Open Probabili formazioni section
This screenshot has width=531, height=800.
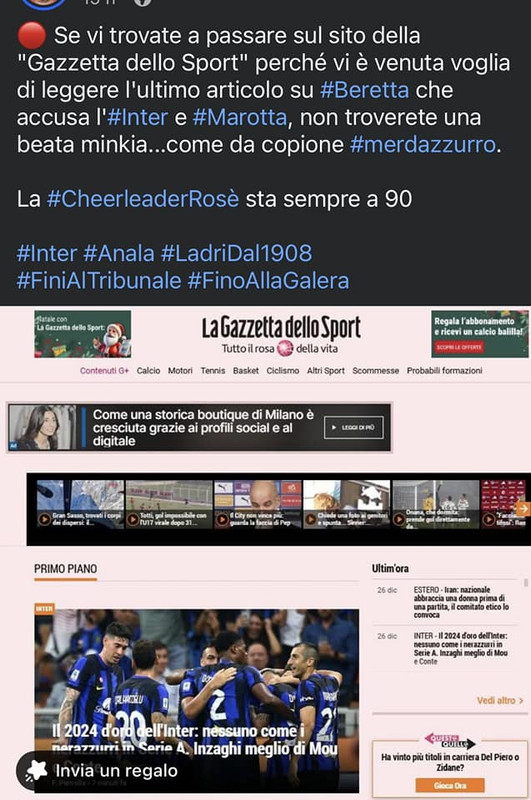[x=444, y=371]
